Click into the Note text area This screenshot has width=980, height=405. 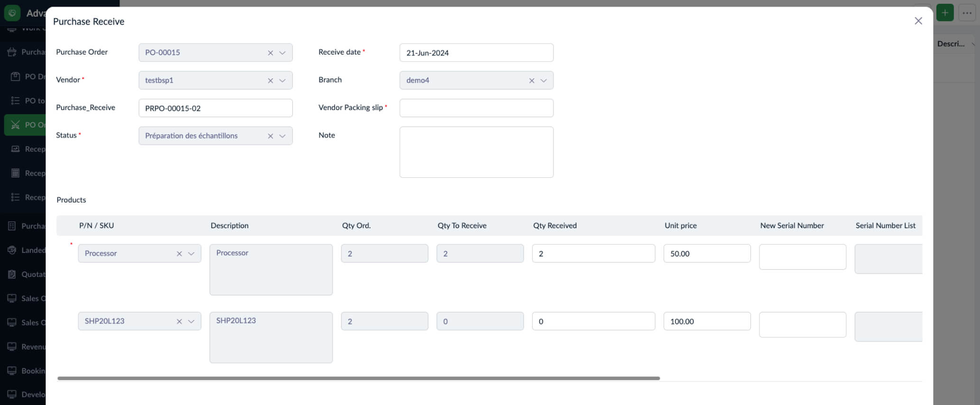pyautogui.click(x=476, y=152)
